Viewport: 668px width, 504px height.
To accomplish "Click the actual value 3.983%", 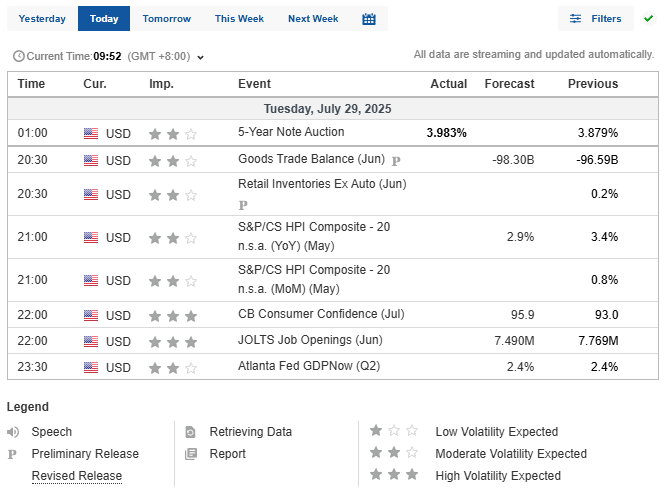I will tap(446, 133).
